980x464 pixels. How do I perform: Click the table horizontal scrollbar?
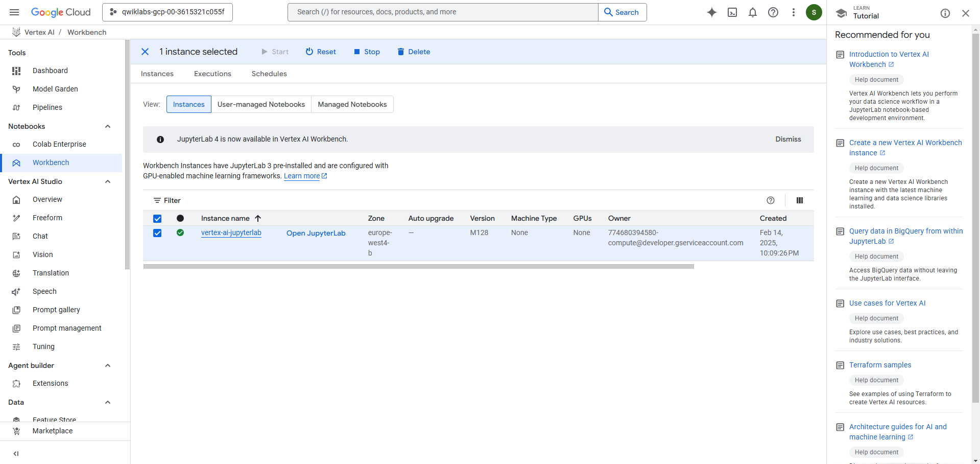pyautogui.click(x=419, y=266)
